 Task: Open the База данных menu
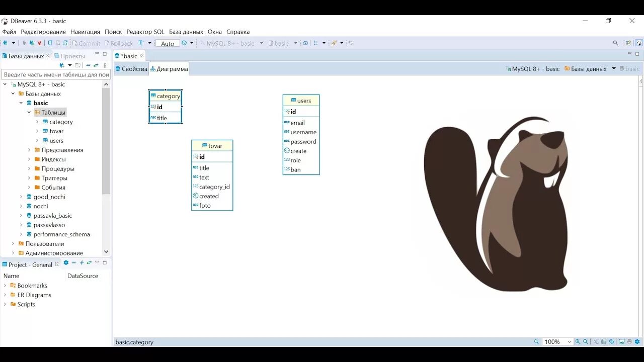(x=186, y=32)
